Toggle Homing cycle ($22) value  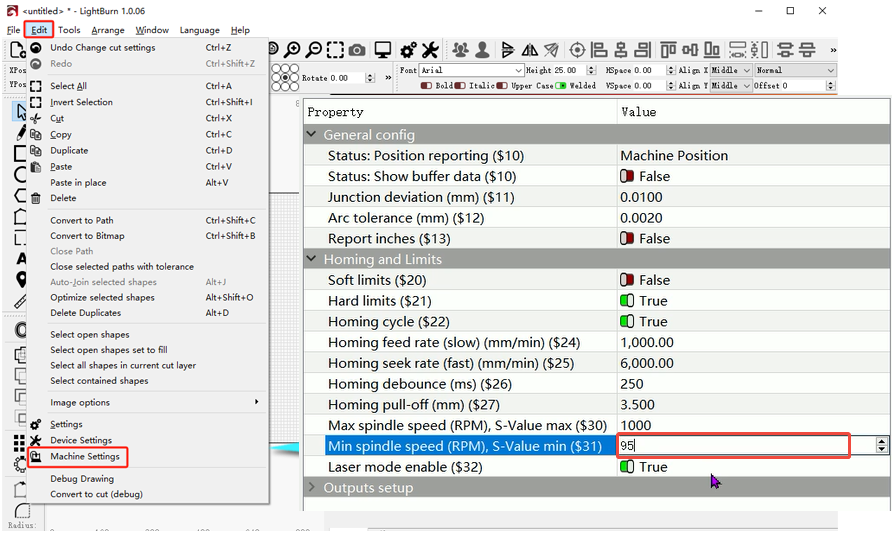pyautogui.click(x=627, y=321)
